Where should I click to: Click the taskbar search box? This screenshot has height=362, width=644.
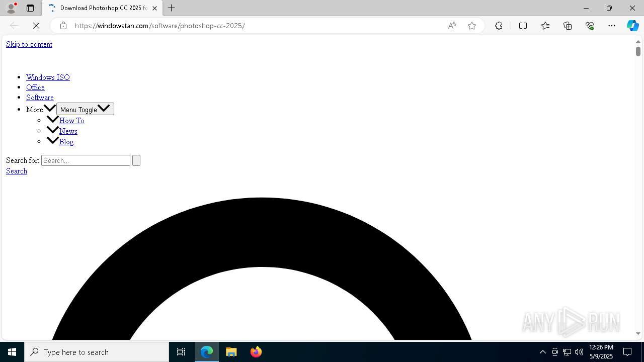tap(97, 352)
